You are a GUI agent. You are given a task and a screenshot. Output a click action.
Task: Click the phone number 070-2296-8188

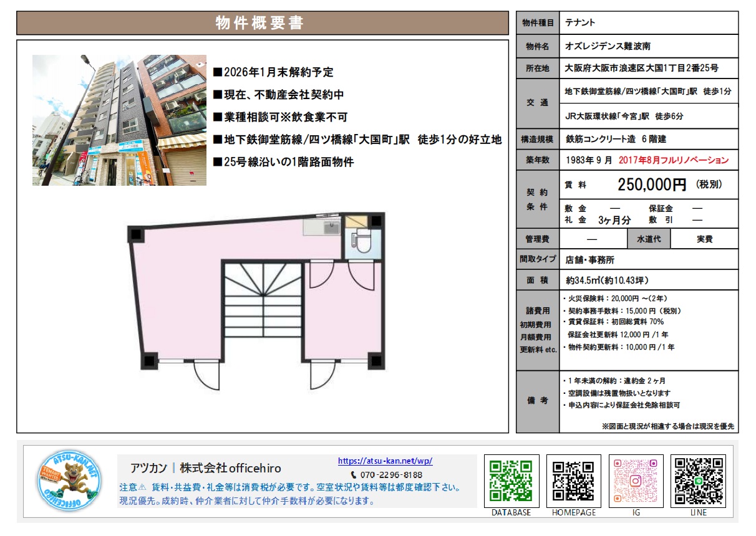[x=391, y=475]
